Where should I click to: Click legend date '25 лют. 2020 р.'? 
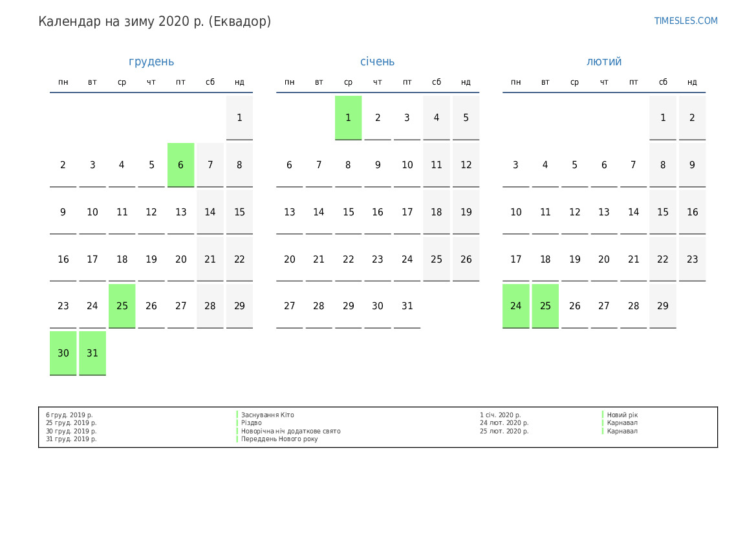504,431
